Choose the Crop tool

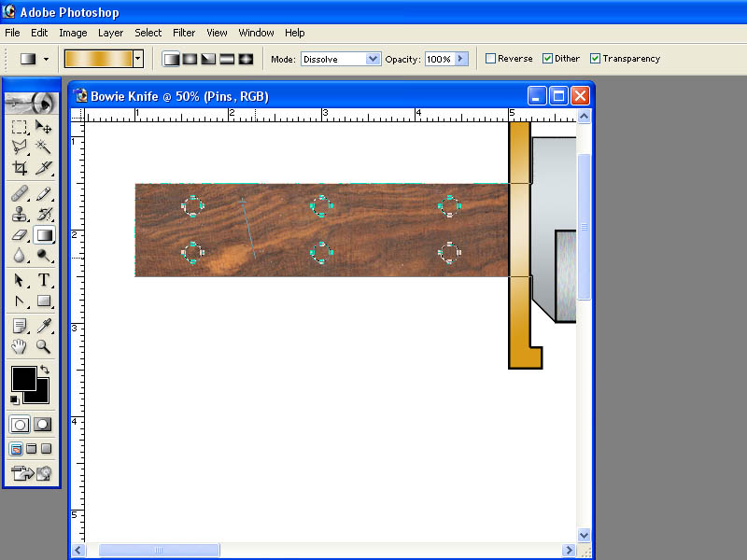pyautogui.click(x=20, y=168)
